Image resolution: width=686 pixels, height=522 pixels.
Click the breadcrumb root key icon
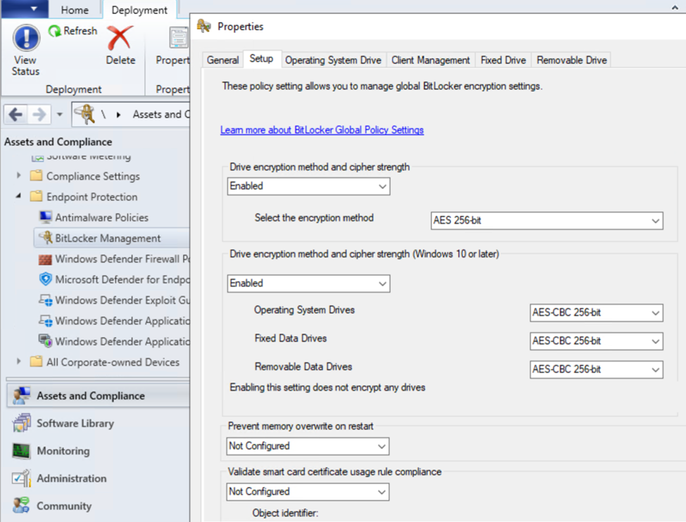click(x=85, y=114)
